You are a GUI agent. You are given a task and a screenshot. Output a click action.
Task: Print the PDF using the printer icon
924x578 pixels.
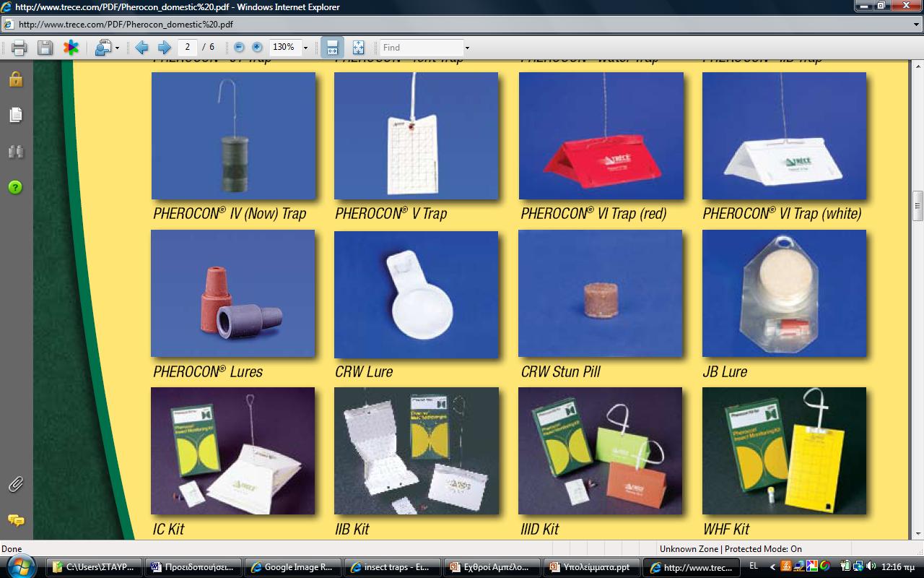click(19, 48)
